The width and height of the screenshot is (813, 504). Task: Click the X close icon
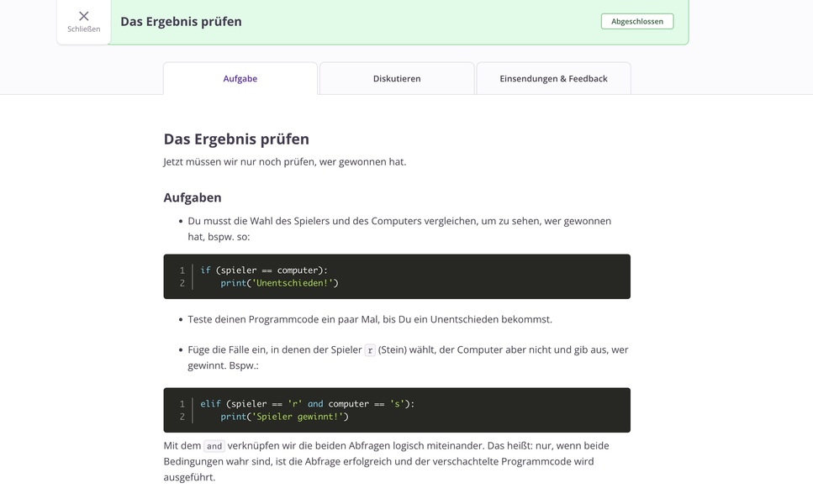[x=84, y=16]
